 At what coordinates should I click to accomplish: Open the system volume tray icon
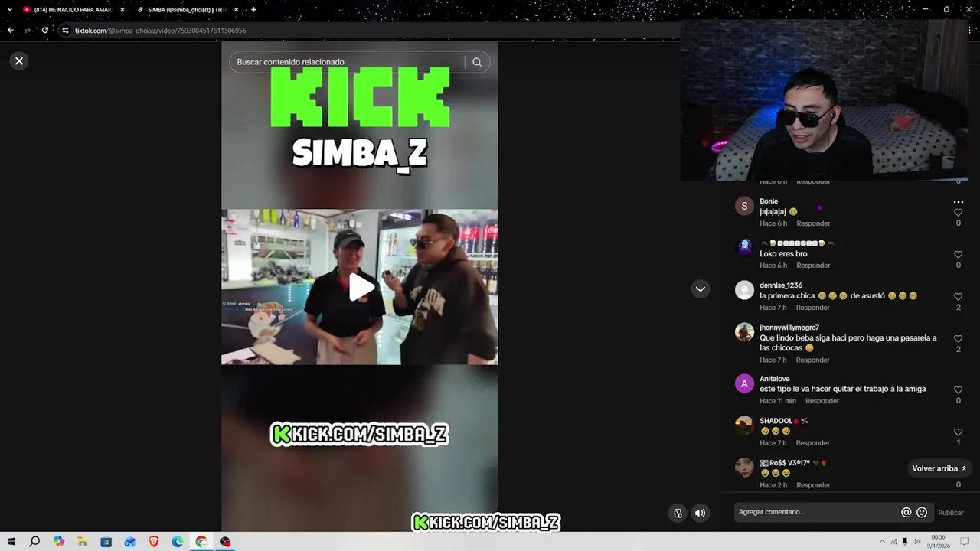(916, 542)
